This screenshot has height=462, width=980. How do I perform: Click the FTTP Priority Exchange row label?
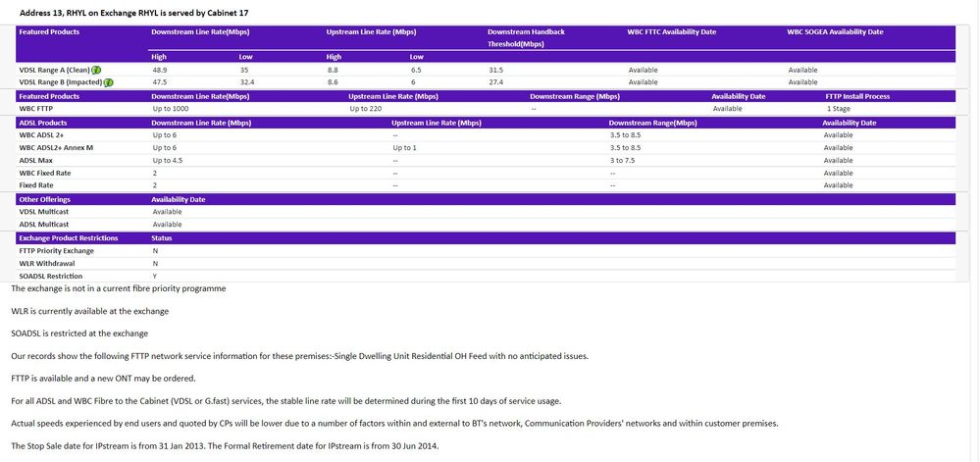point(57,251)
